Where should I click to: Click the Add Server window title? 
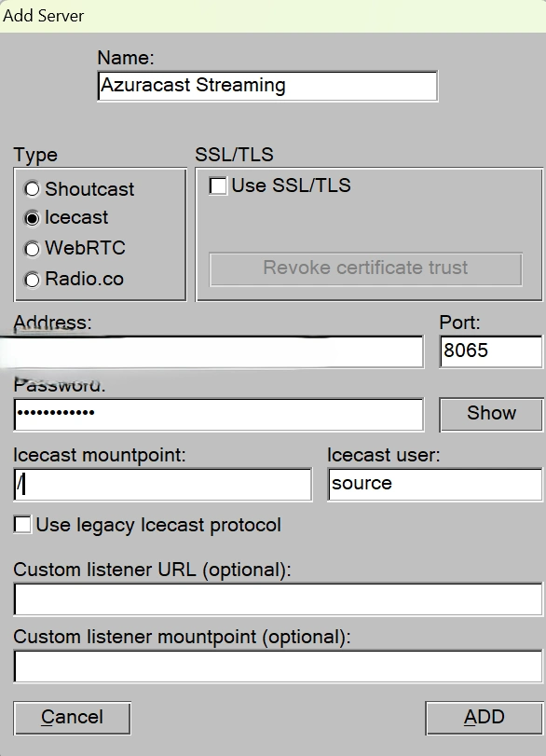click(x=44, y=16)
